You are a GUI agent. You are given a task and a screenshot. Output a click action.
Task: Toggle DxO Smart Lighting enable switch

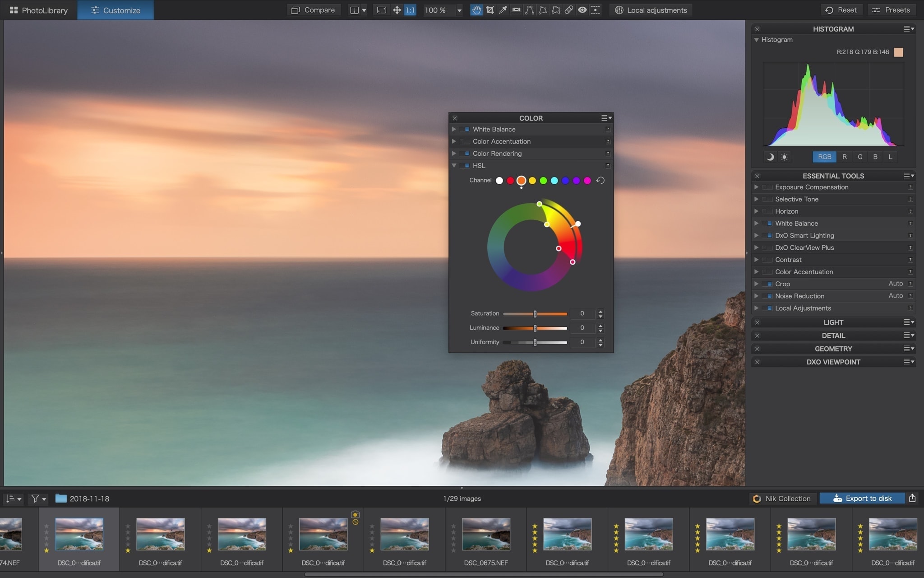click(x=767, y=235)
